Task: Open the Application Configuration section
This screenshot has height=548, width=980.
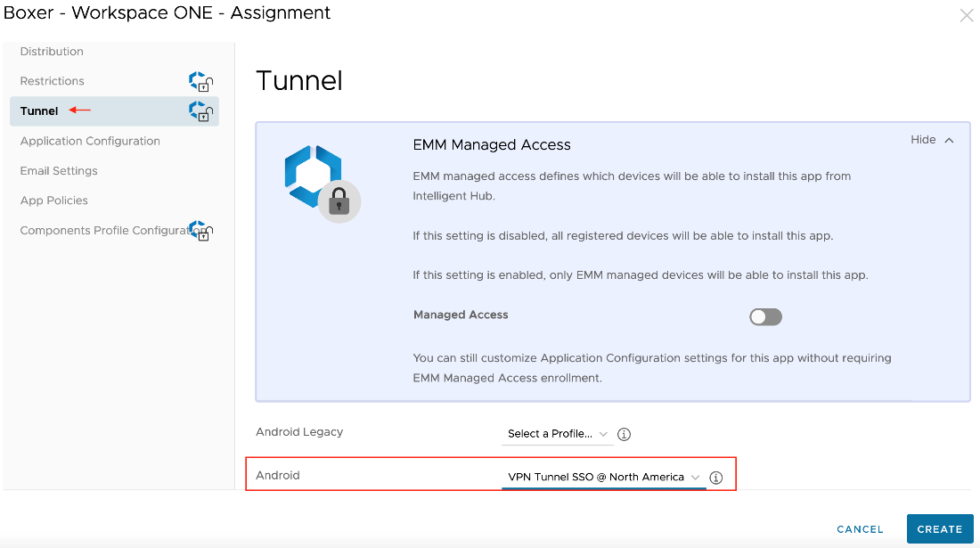Action: (90, 141)
